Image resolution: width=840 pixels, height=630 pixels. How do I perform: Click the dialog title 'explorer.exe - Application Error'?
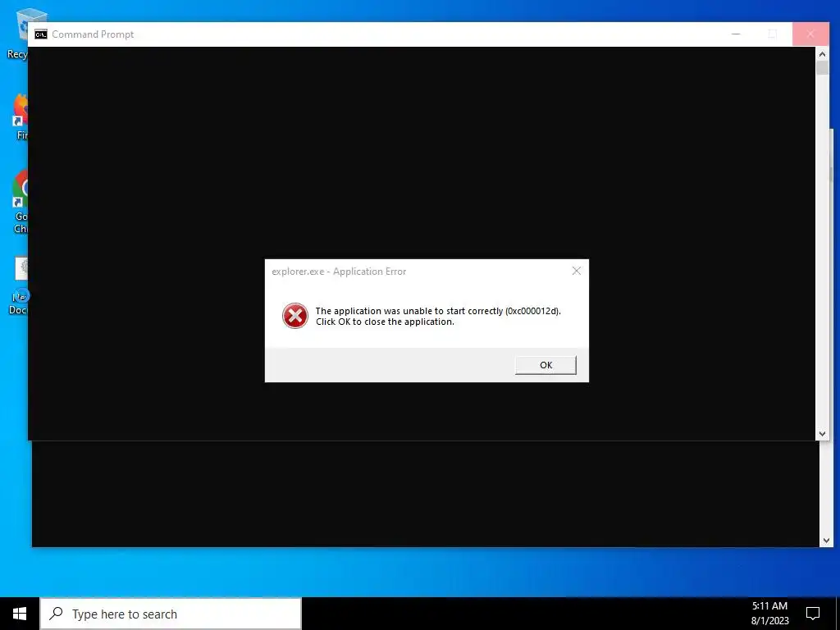(339, 272)
